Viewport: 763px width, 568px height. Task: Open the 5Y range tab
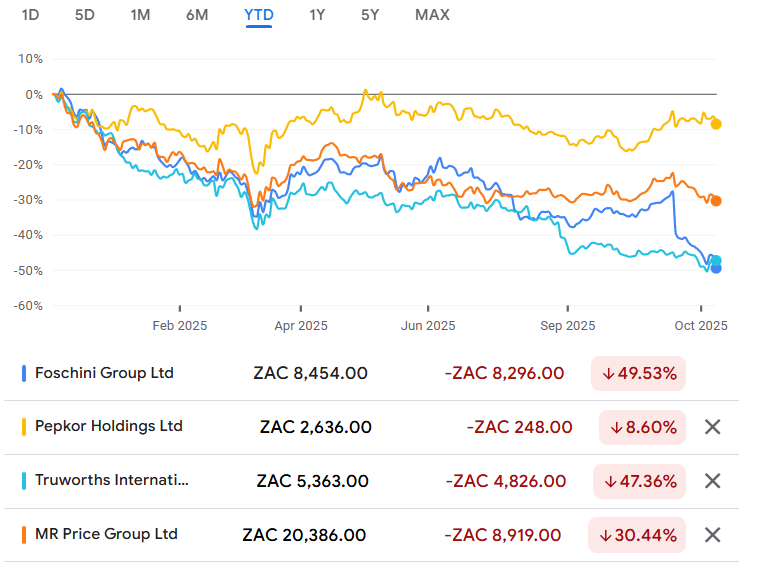[370, 15]
